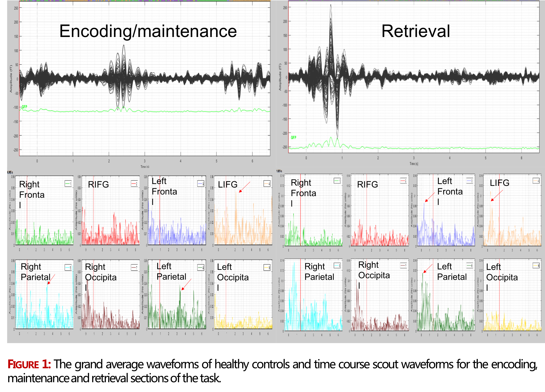Click red arrow in encoding Left Parietal plot

pos(186,285)
